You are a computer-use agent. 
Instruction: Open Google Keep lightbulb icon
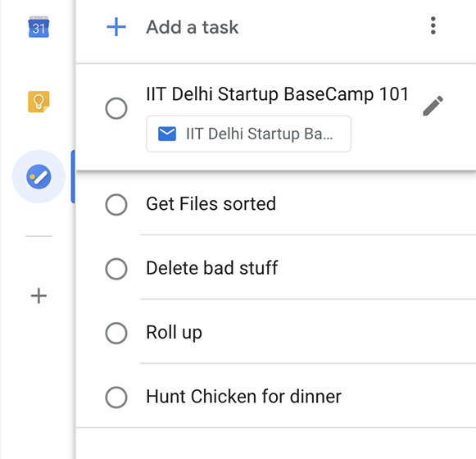tap(39, 102)
